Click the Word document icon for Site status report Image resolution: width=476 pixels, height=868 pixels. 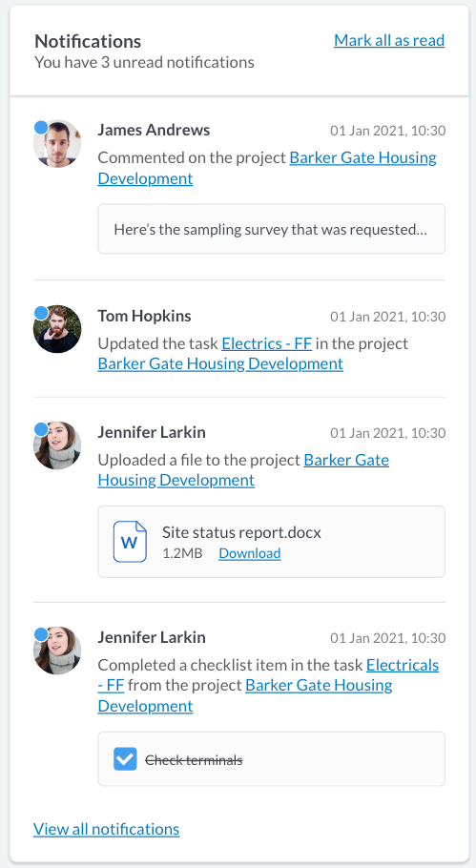[x=130, y=542]
